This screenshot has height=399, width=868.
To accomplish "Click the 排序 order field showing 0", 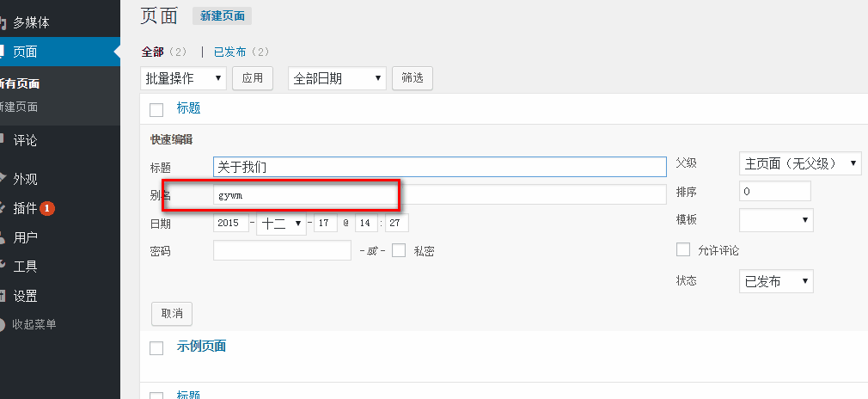I will click(775, 191).
